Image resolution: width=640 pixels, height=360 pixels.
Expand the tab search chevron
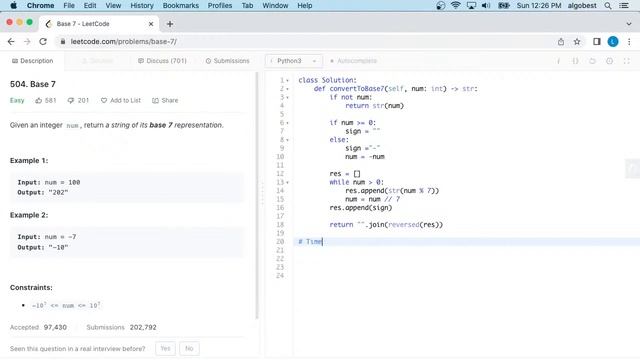tap(629, 24)
